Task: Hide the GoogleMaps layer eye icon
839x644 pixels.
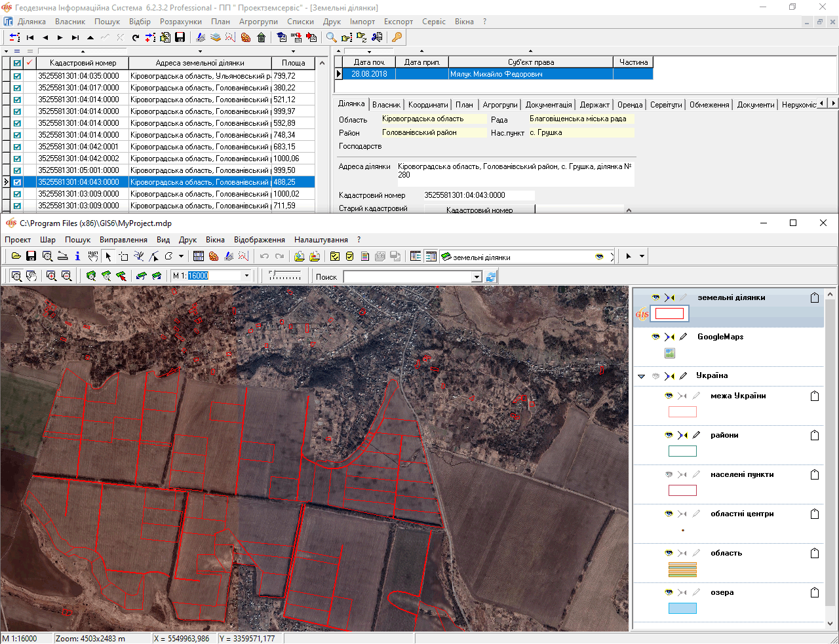Action: [x=655, y=337]
